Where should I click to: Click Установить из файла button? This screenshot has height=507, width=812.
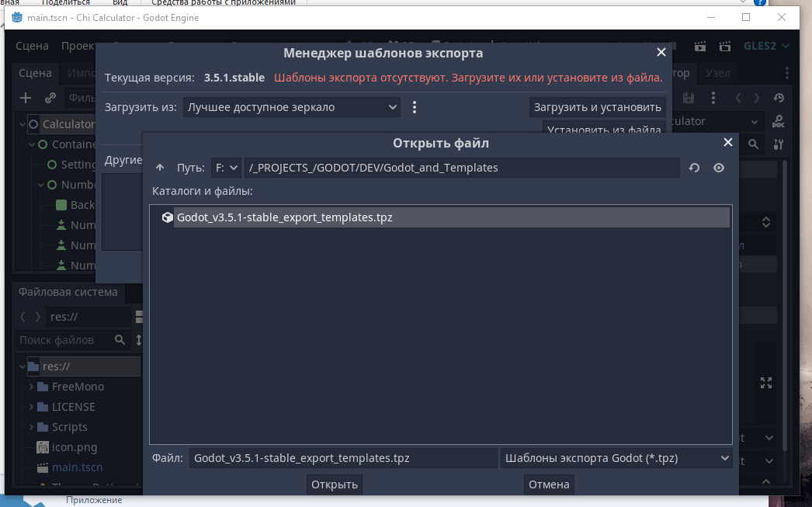pos(604,129)
